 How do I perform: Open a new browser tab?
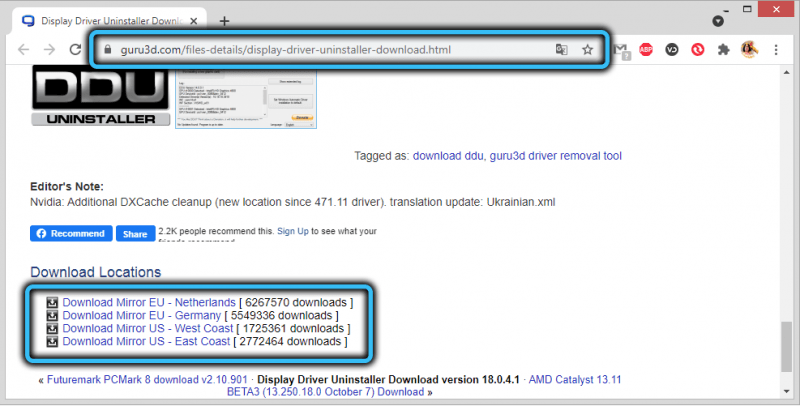[x=224, y=21]
